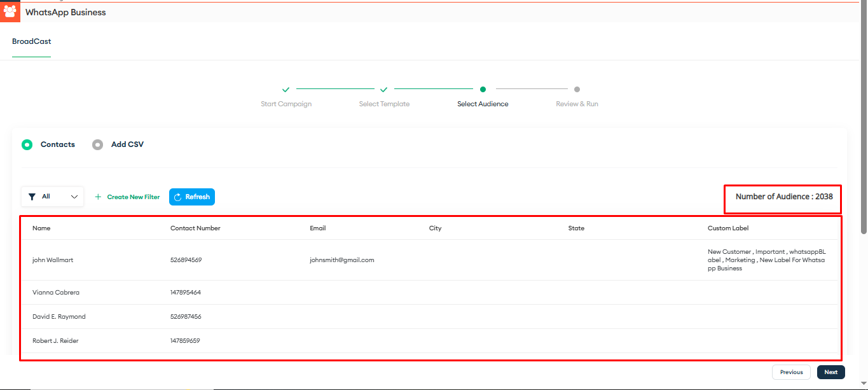Select the Add CSV radio button
The height and width of the screenshot is (390, 868).
(97, 144)
